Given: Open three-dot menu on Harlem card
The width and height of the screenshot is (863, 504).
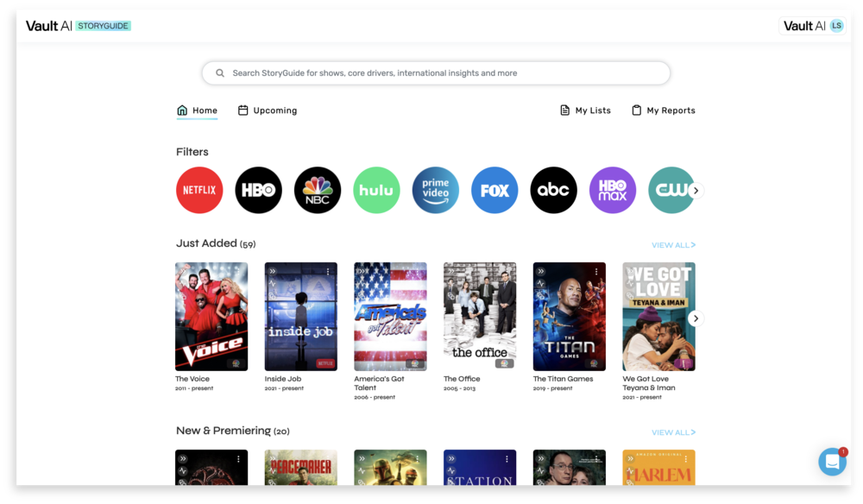Looking at the screenshot, I should [x=686, y=459].
